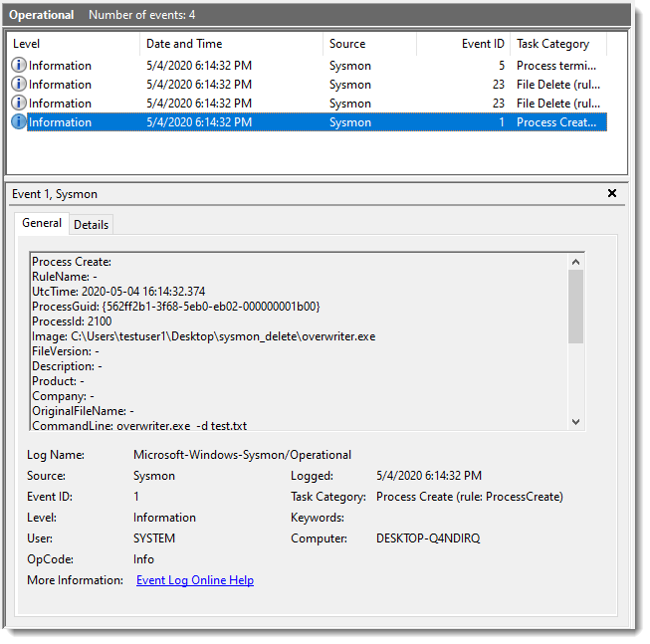Sort events by Event ID column header
The image size is (650, 644).
point(463,44)
